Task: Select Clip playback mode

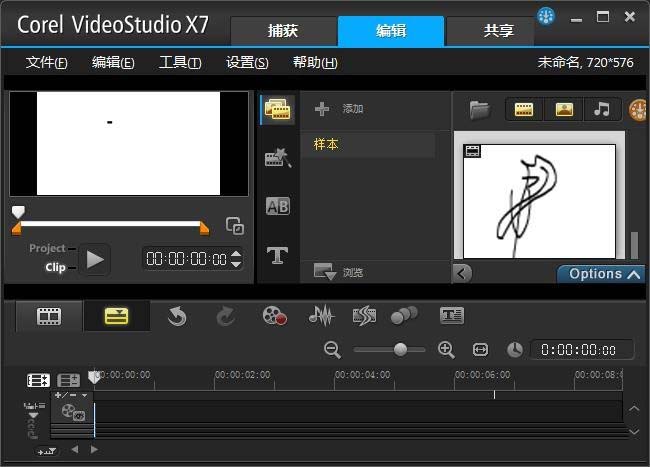Action: pos(55,267)
